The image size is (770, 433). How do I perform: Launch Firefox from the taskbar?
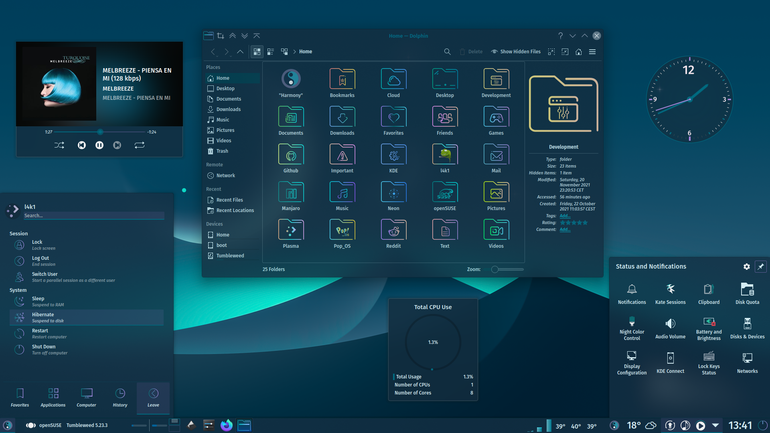coord(226,425)
